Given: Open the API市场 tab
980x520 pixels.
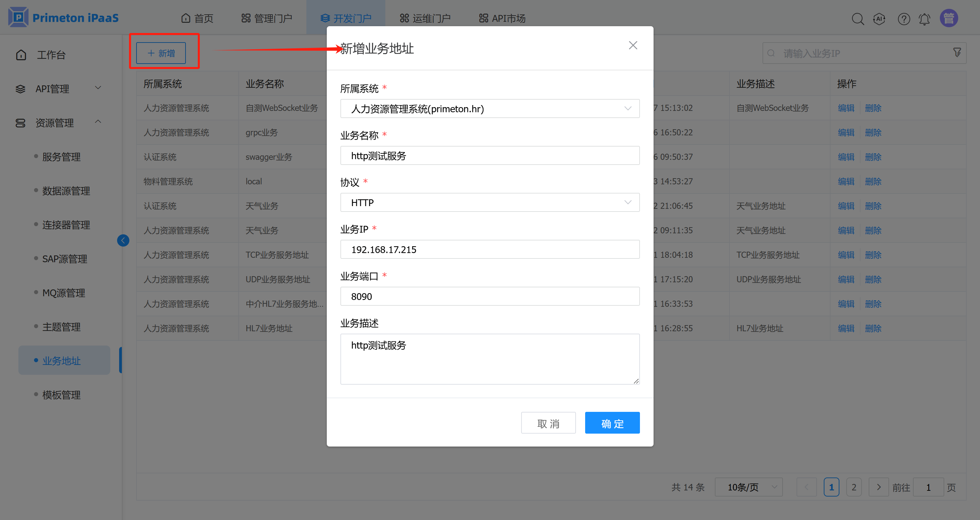Looking at the screenshot, I should [502, 18].
